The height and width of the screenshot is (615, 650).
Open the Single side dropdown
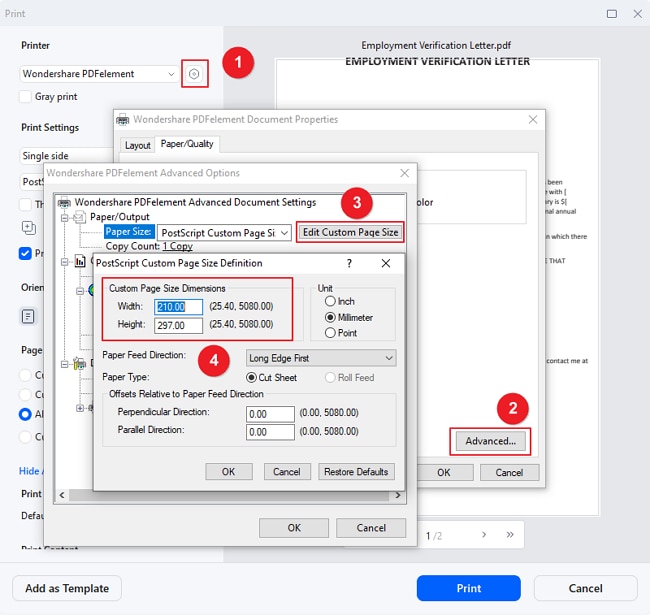[x=66, y=156]
